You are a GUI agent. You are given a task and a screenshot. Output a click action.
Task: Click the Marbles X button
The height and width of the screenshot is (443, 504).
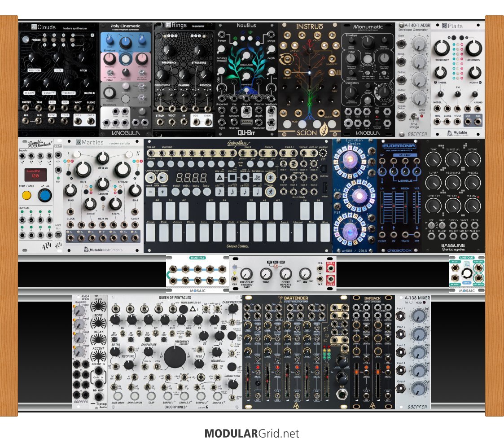[128, 155]
